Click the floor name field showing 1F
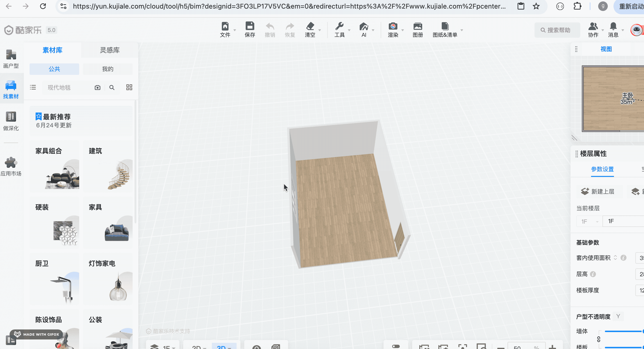 (623, 221)
